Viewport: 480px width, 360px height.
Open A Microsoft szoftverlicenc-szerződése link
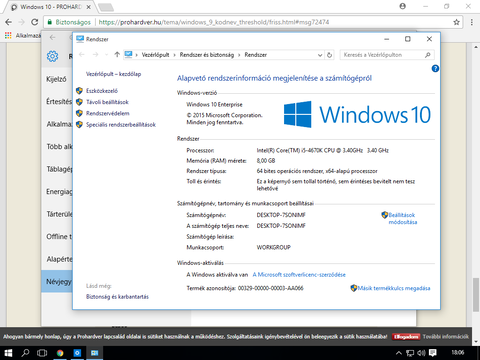pos(299,275)
